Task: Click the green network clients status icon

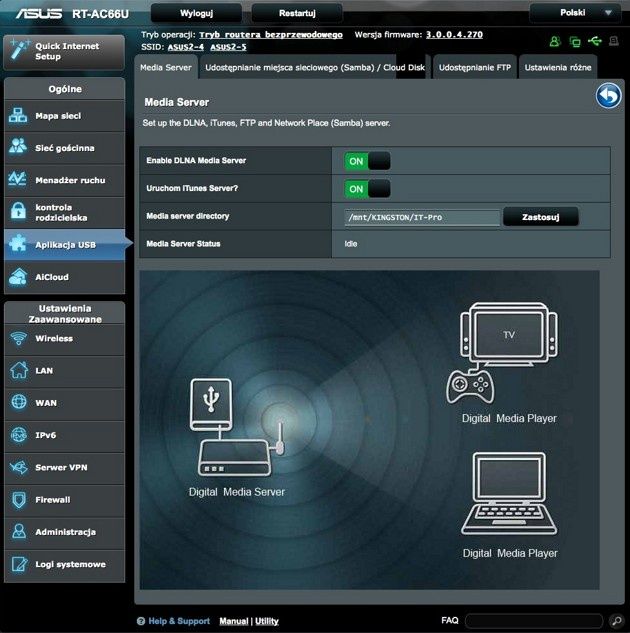Action: [575, 41]
